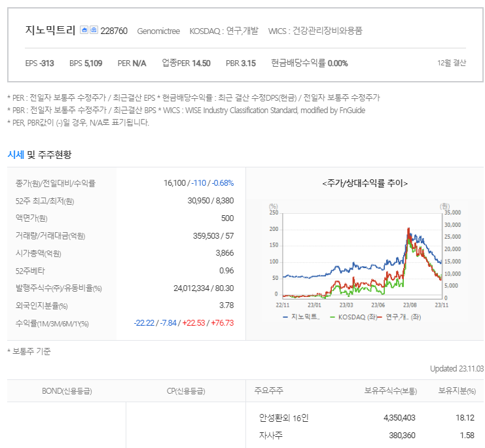The image size is (485, 448).
Task: Click the closing price row 16,100 / -110 / -0.68%
Action: click(x=198, y=183)
